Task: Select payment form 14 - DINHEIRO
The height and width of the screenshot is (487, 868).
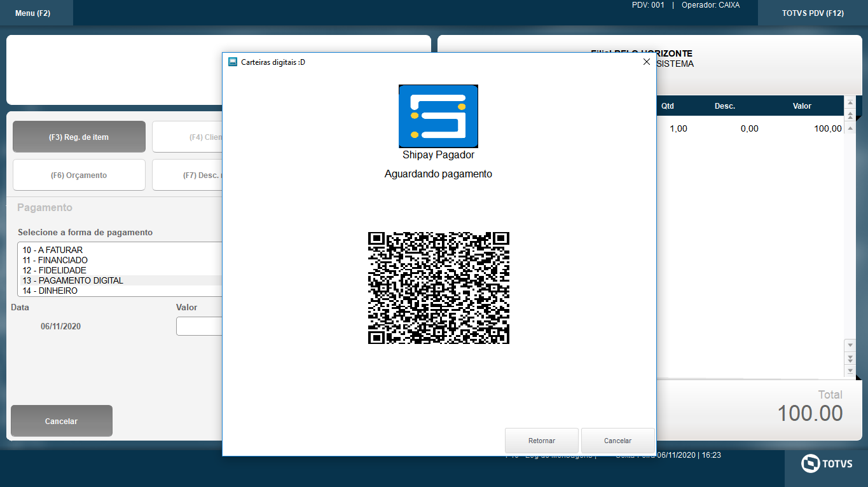Action: pyautogui.click(x=120, y=291)
